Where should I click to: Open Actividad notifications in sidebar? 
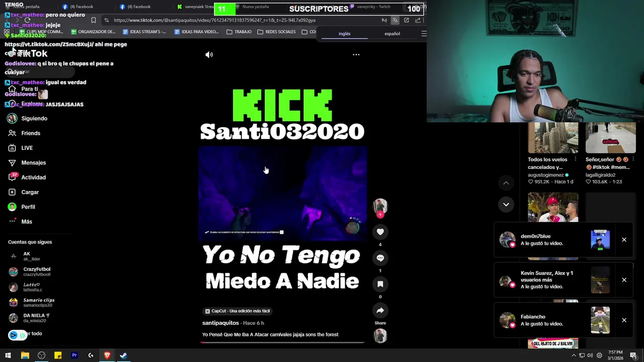click(27, 177)
